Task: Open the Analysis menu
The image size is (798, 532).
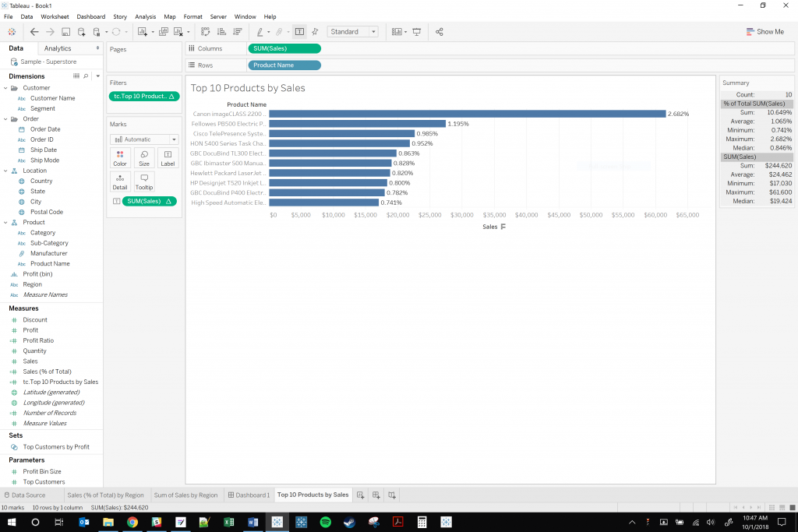Action: click(x=144, y=16)
